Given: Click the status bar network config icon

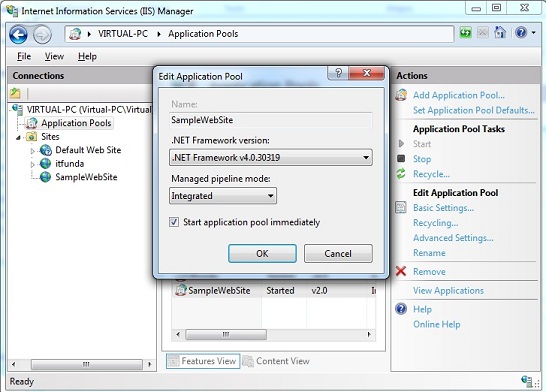Looking at the screenshot, I should (526, 381).
